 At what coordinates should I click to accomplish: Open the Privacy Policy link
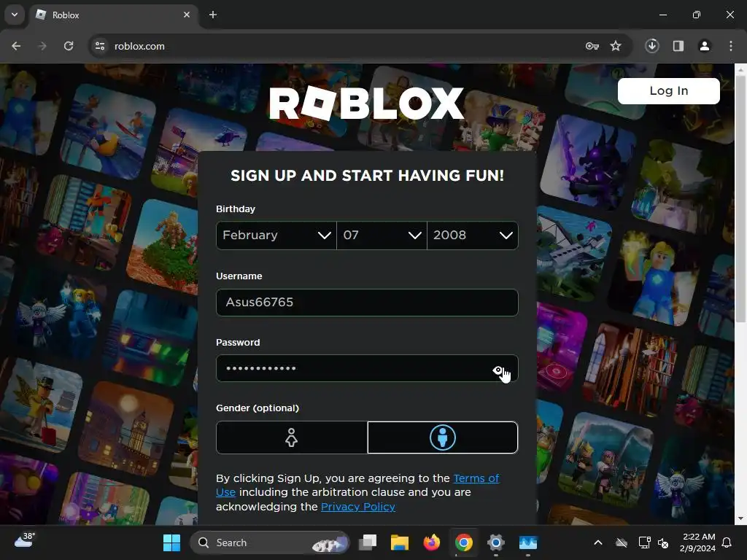357,507
